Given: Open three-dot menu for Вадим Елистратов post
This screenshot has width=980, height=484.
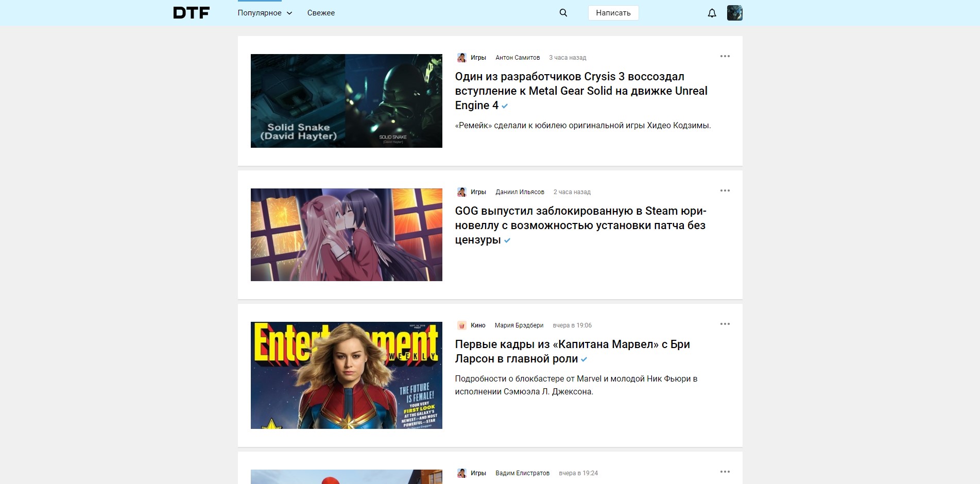Looking at the screenshot, I should pyautogui.click(x=725, y=472).
